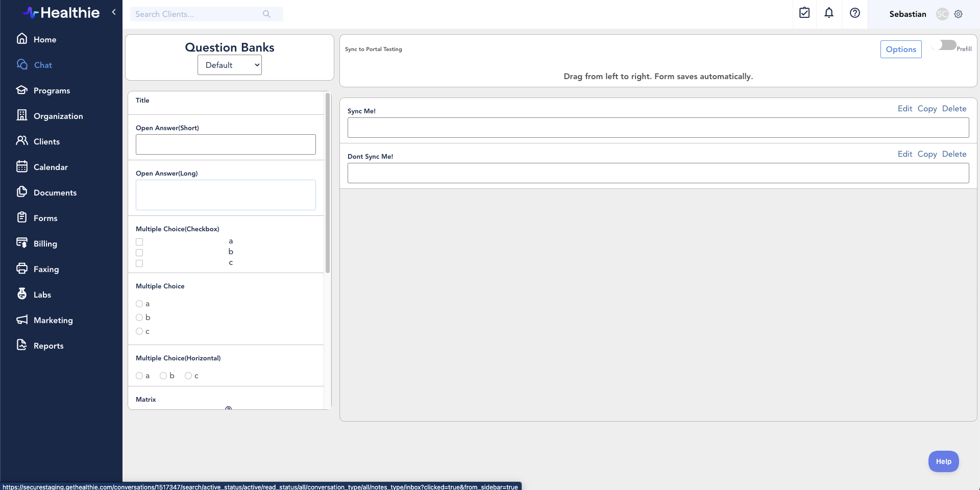Select radio c under Multiple Choice

coord(139,331)
